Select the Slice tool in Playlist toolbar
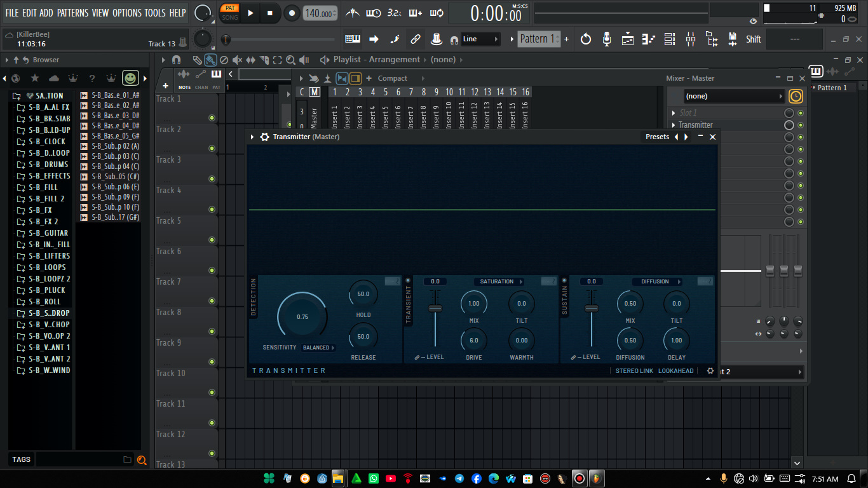 click(264, 60)
